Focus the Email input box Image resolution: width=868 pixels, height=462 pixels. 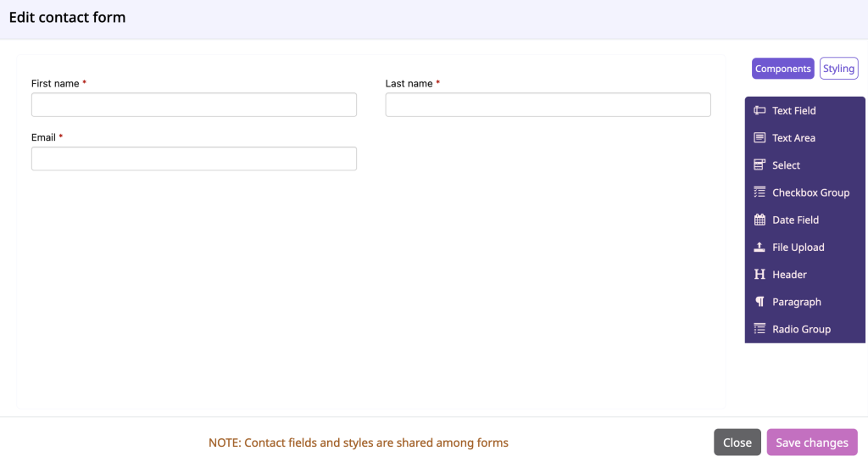coord(194,159)
